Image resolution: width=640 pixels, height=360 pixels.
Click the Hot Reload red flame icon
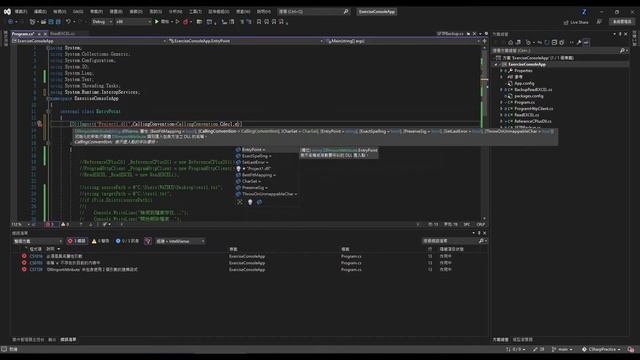186,22
